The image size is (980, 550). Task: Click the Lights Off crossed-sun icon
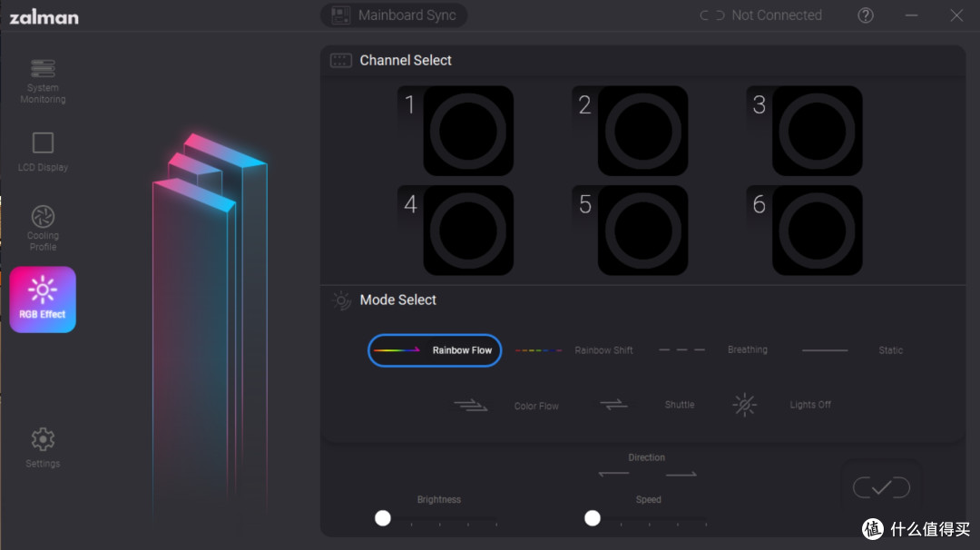coord(744,405)
